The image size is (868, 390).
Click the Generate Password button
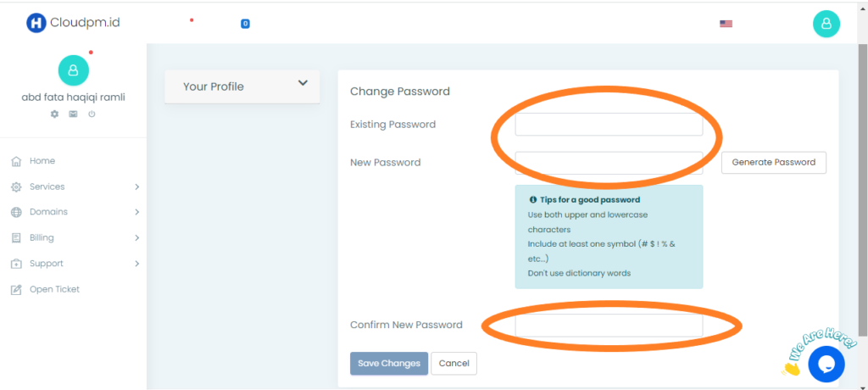pos(773,162)
